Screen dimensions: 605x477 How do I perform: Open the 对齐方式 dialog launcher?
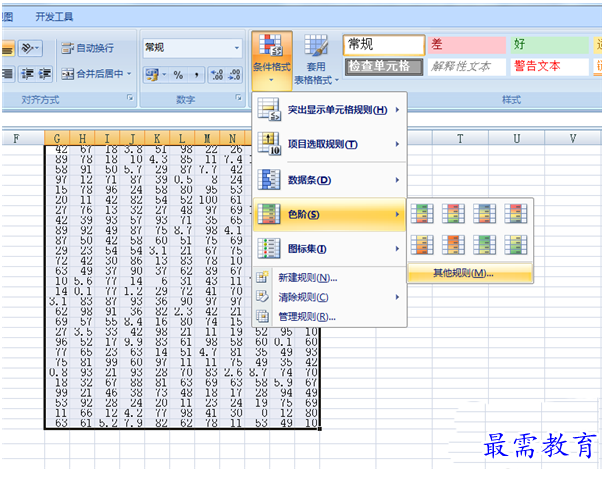[130, 98]
